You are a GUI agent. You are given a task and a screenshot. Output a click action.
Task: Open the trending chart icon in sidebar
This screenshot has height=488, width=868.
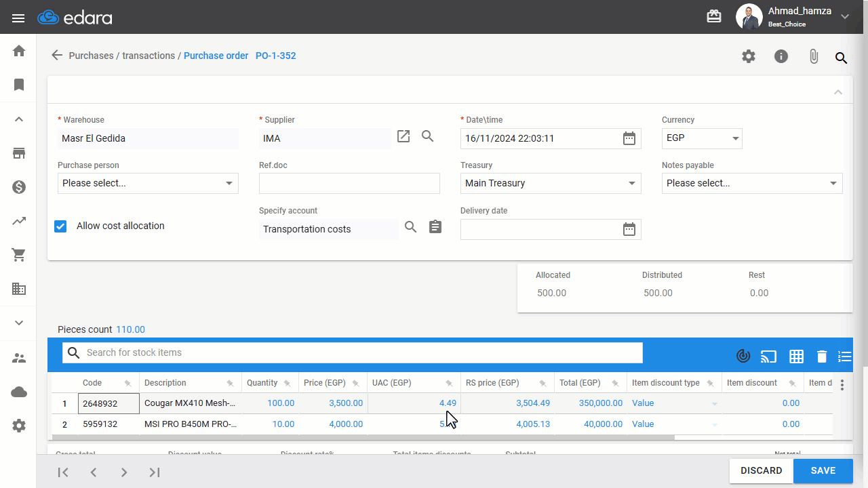[19, 221]
